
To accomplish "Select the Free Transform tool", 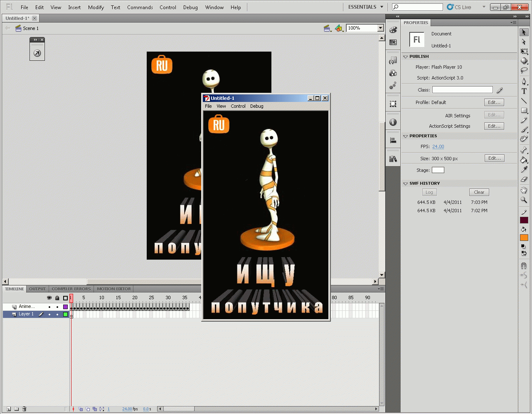I will 524,51.
